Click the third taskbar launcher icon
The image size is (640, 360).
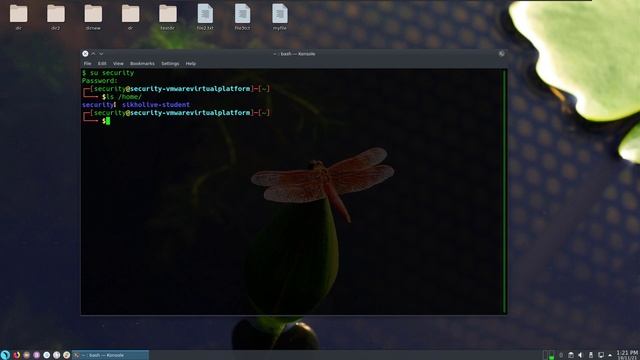[x=27, y=355]
